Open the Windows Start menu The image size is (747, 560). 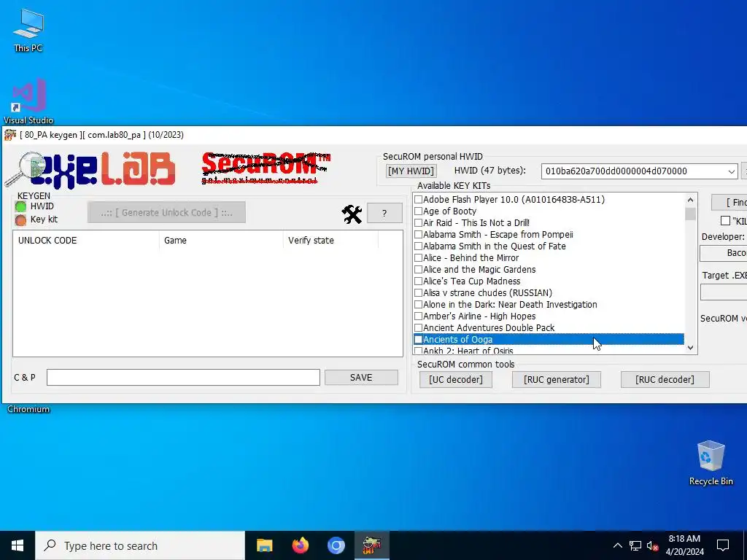(x=18, y=545)
